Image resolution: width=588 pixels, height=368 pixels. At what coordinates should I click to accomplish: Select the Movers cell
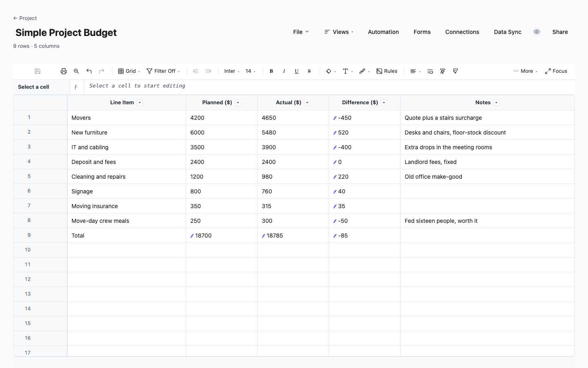[127, 118]
